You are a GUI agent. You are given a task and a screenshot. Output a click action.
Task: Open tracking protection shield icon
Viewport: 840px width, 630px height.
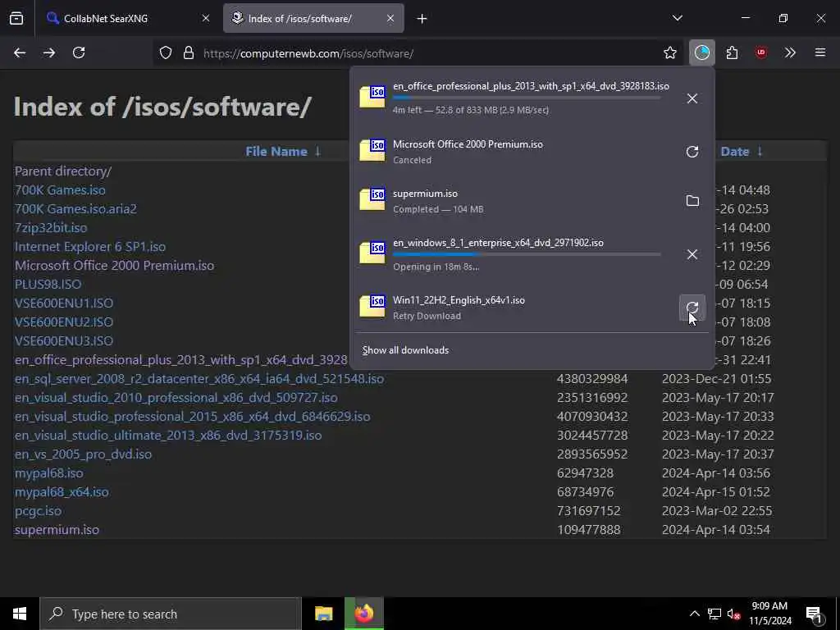pos(166,53)
